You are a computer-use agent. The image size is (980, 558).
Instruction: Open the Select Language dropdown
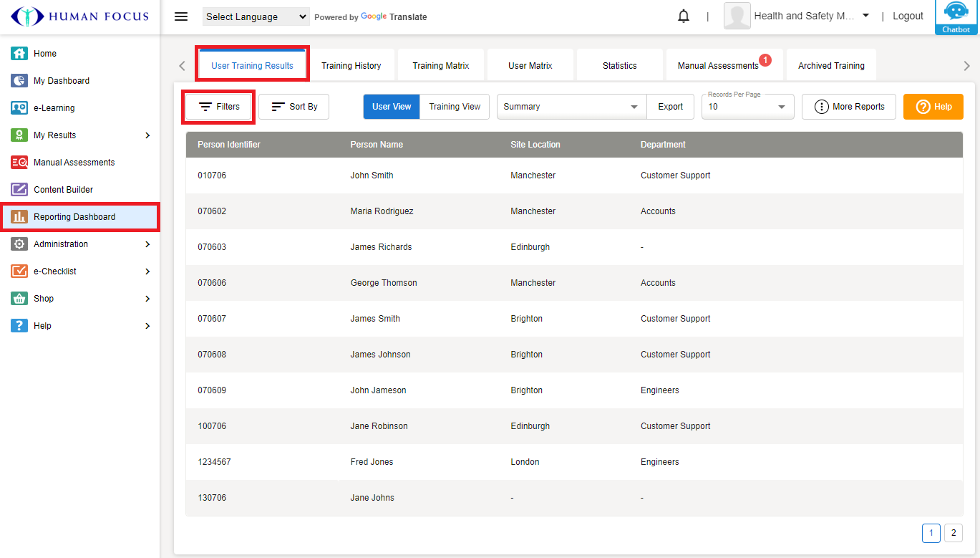pyautogui.click(x=256, y=16)
